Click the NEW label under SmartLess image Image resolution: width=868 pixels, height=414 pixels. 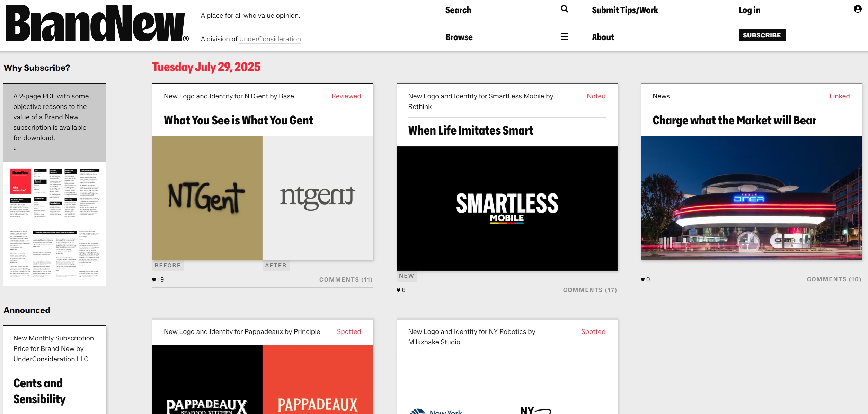(406, 276)
